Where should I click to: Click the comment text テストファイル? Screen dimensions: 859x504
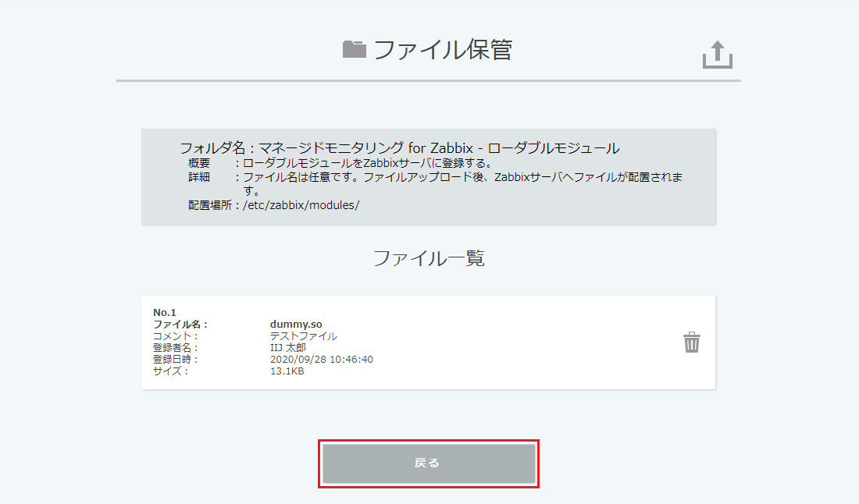pos(304,336)
